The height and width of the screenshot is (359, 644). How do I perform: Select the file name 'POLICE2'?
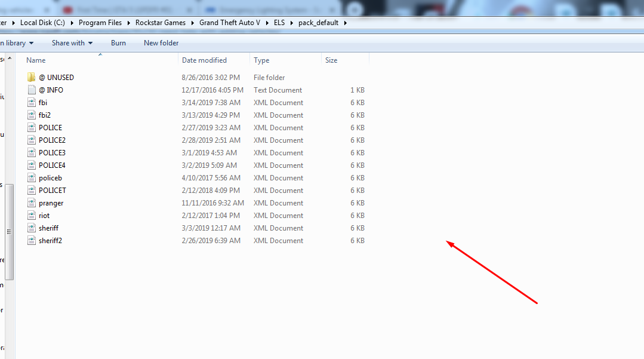click(52, 140)
